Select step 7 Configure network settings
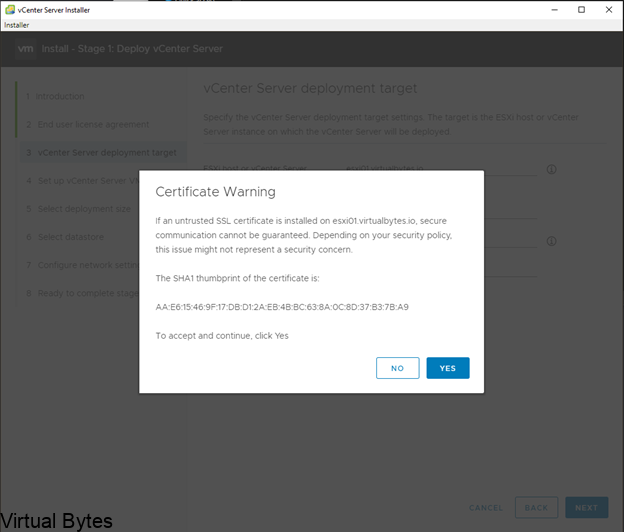624x532 pixels. click(x=82, y=265)
